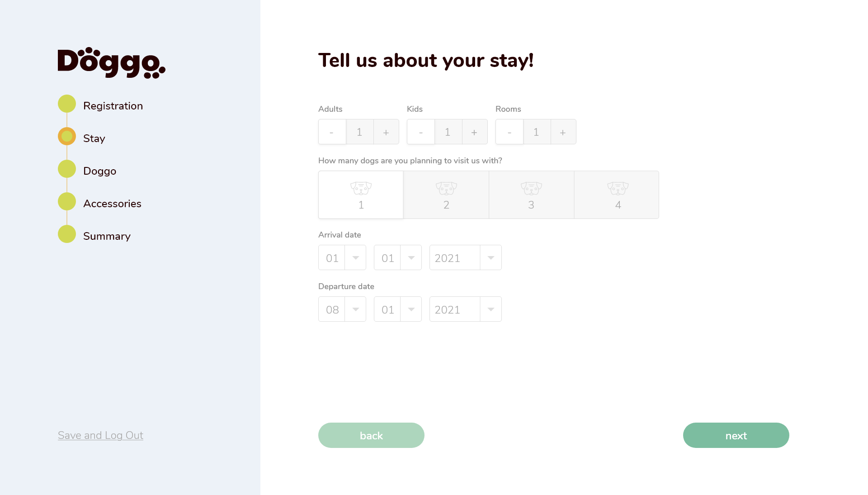Open the Summary step

tap(107, 236)
